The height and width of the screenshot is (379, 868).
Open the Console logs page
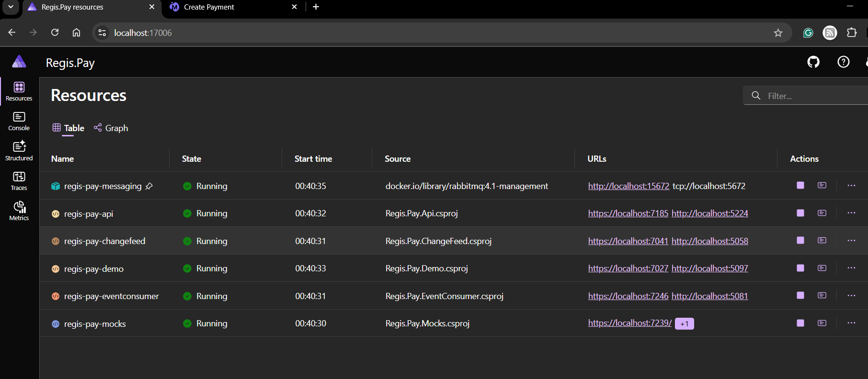(19, 122)
